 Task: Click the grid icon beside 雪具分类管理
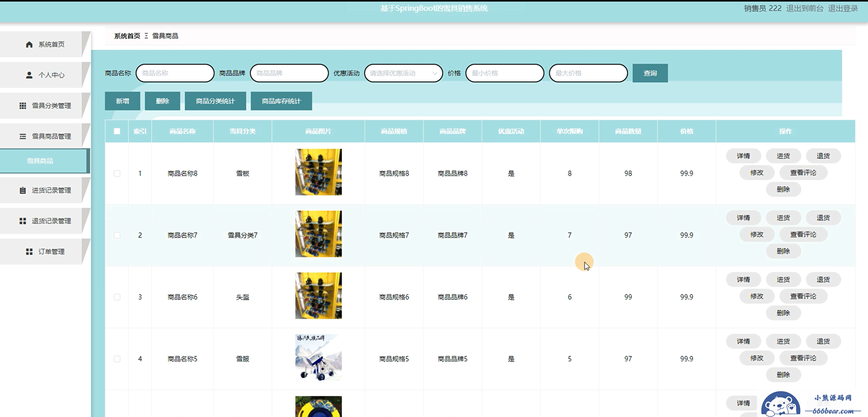coord(23,106)
